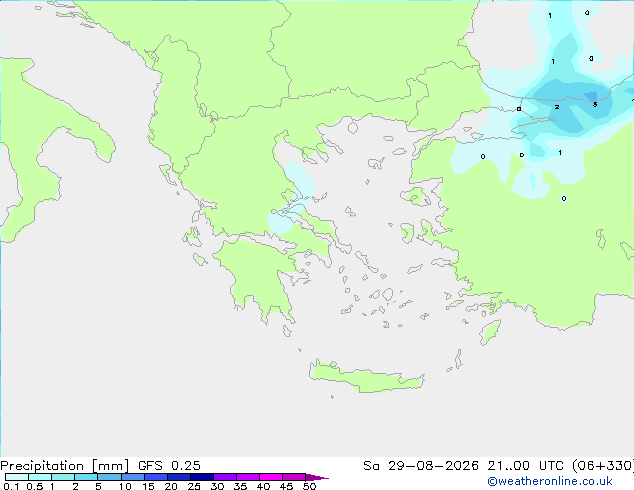The image size is (634, 490).
Task: Click the '(06+330)' forecast run text
Action: coord(603,466)
